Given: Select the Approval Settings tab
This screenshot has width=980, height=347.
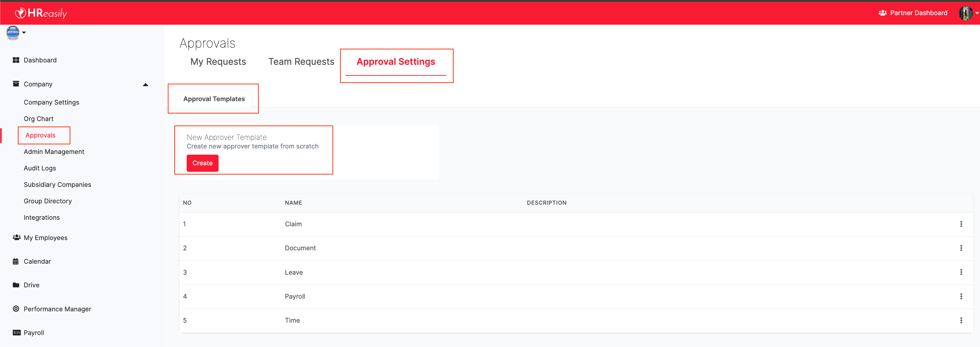Looking at the screenshot, I should (396, 62).
